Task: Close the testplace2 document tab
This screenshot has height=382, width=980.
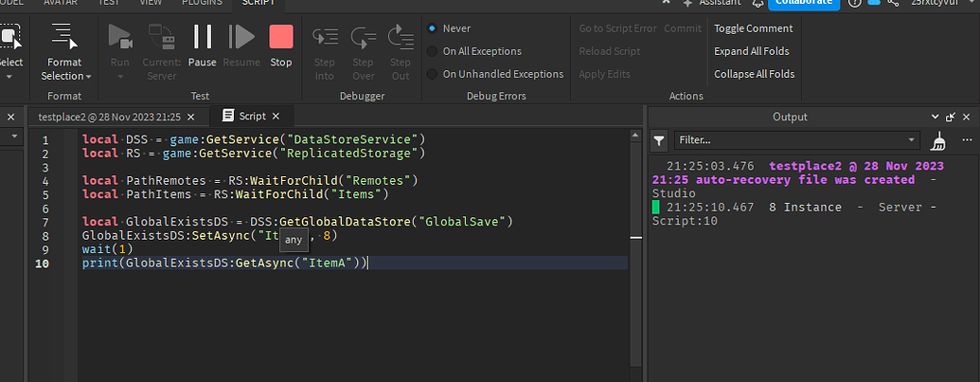Action: click(191, 117)
